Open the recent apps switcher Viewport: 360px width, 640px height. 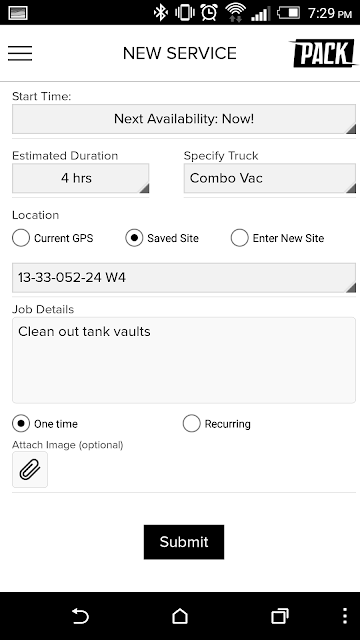(280, 616)
